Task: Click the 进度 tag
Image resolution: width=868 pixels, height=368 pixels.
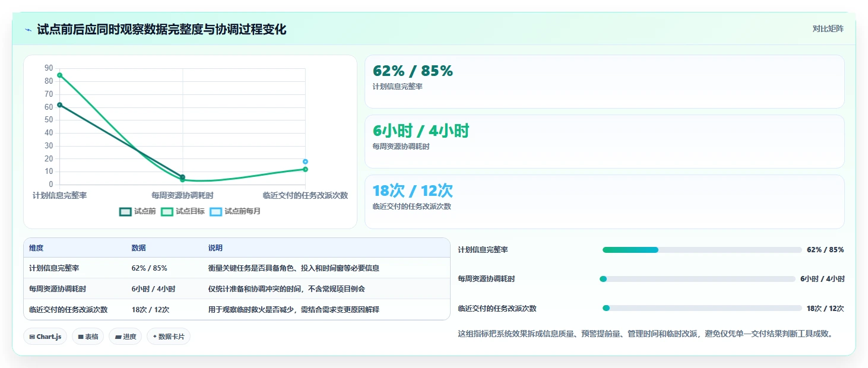Action: click(x=126, y=337)
